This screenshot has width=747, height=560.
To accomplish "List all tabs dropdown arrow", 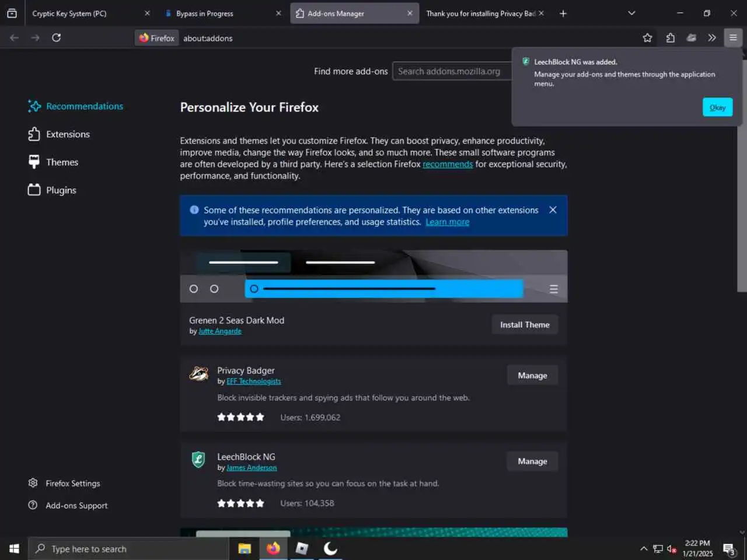I will tap(631, 13).
